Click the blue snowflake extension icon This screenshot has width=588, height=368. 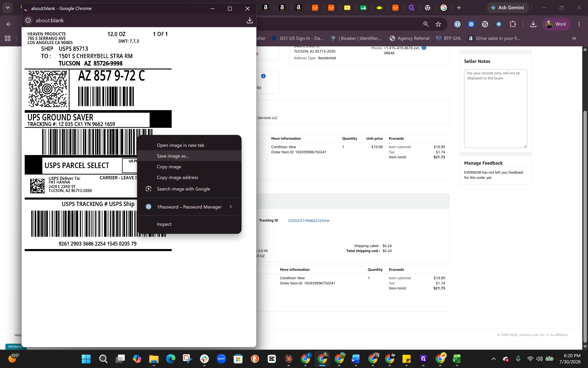click(471, 24)
